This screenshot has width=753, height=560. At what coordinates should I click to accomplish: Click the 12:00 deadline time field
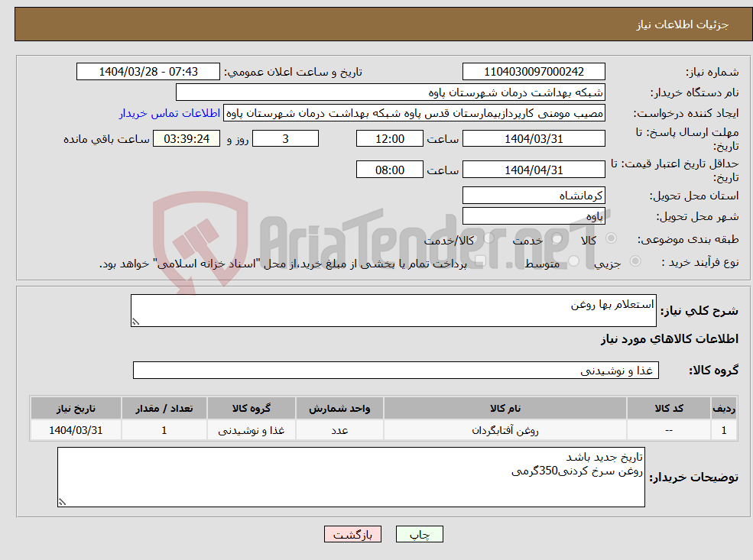pyautogui.click(x=389, y=139)
